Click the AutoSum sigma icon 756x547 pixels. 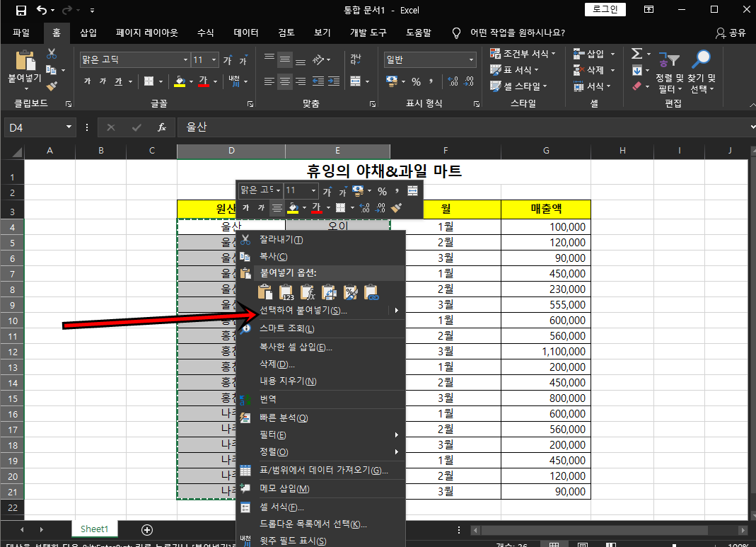[637, 54]
